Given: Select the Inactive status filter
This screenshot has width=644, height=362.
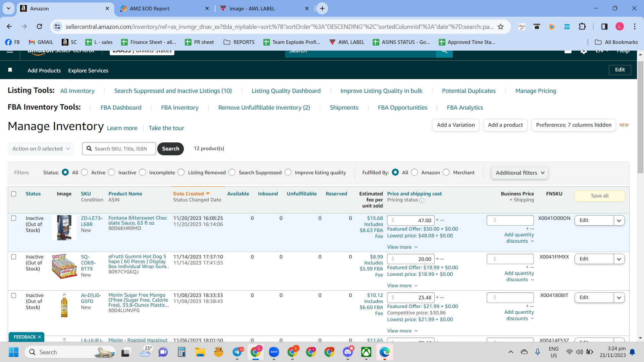Looking at the screenshot, I should click(x=112, y=172).
